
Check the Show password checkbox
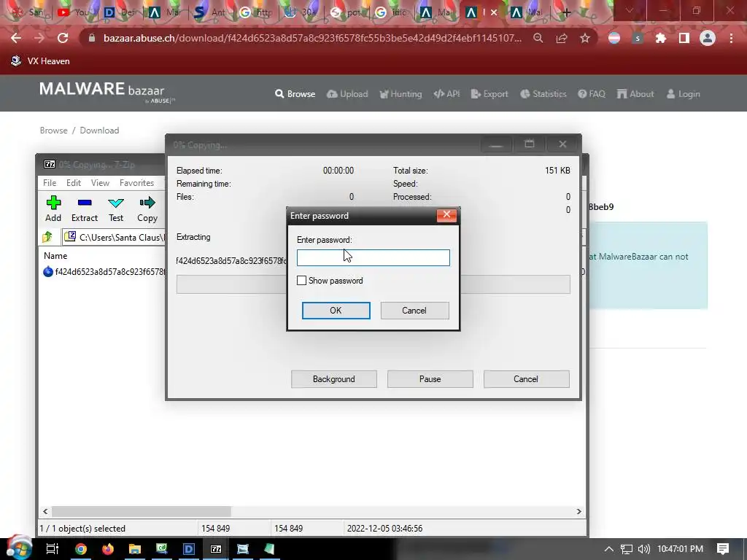(301, 281)
